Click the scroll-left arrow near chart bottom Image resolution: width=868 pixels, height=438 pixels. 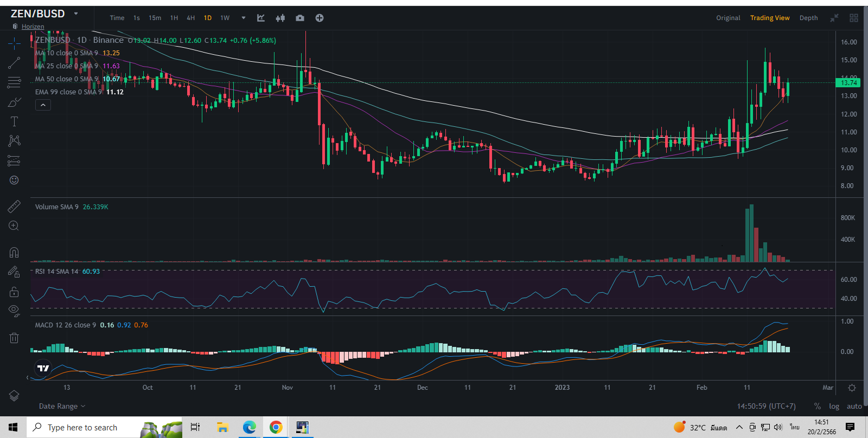tap(28, 378)
